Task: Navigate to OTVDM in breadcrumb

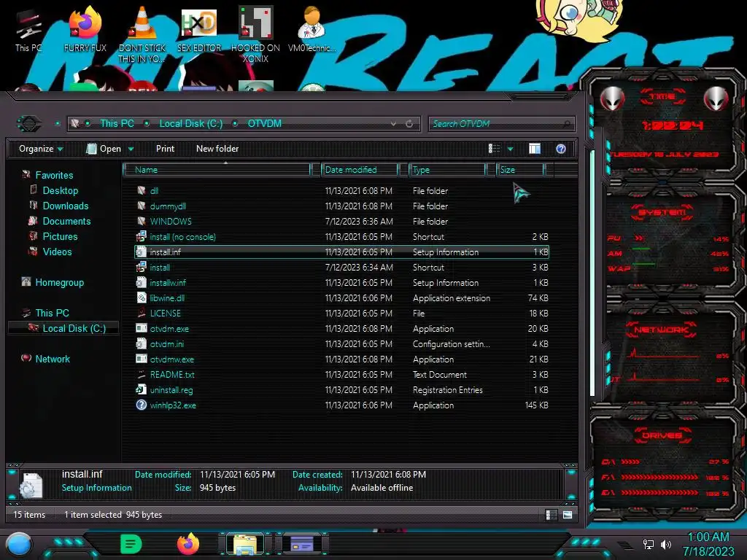Action: pos(264,124)
